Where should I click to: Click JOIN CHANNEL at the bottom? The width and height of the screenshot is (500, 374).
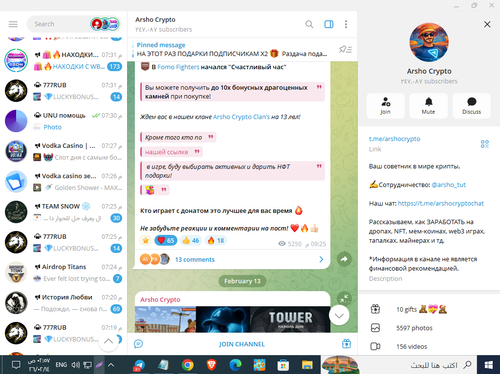pos(242,344)
